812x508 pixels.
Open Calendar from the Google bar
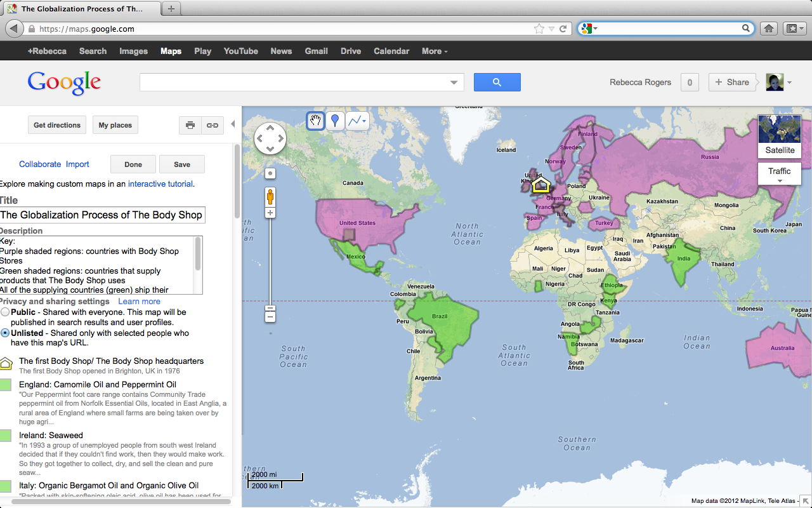tap(391, 51)
